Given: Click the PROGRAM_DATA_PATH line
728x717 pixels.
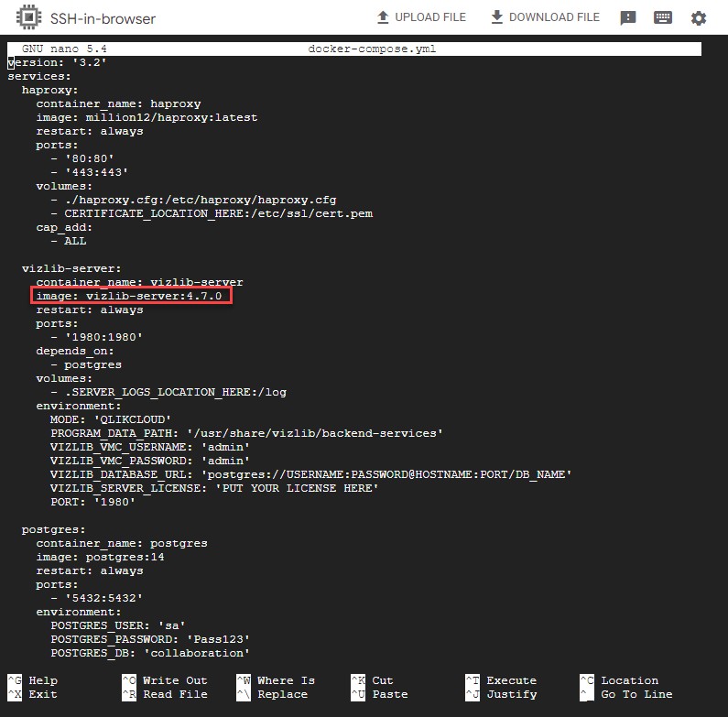Looking at the screenshot, I should click(x=246, y=433).
